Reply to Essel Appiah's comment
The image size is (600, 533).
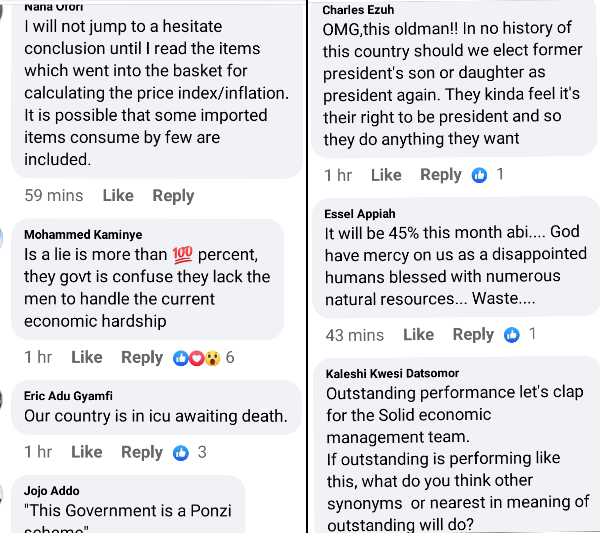point(473,335)
